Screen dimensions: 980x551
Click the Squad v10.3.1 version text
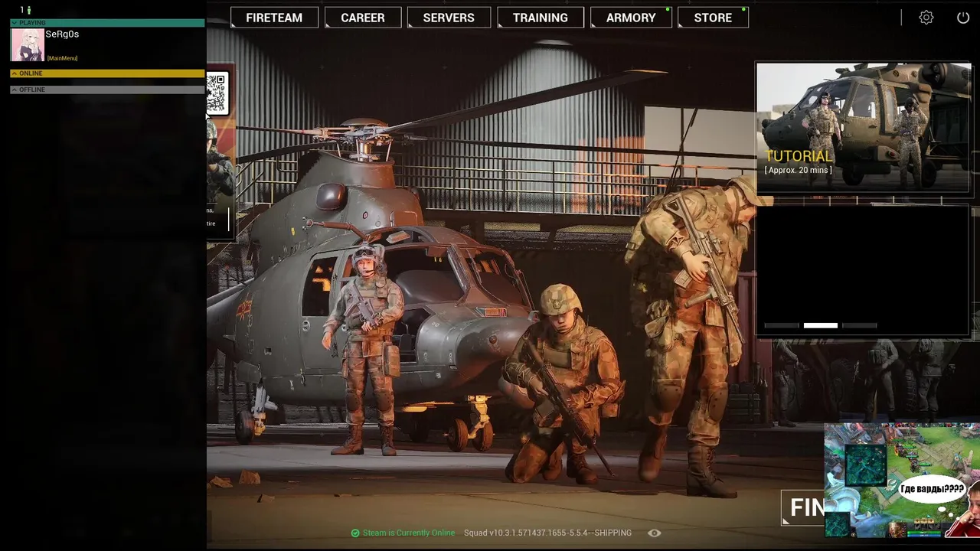tap(548, 533)
